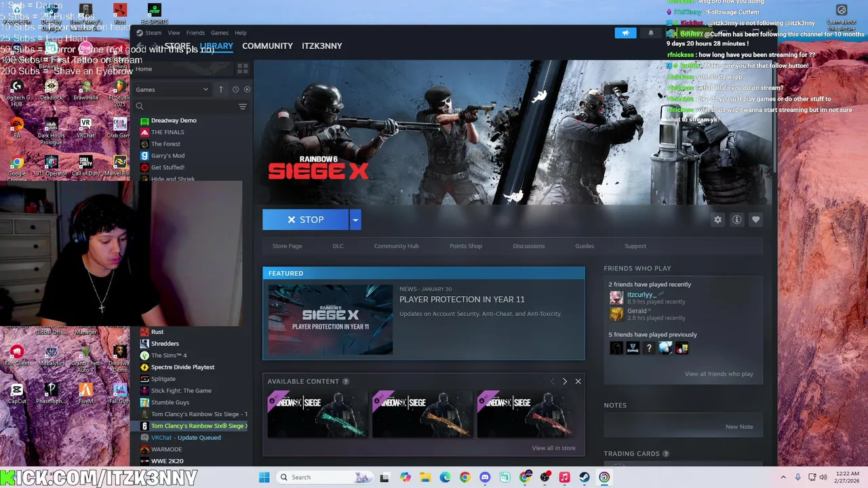Screen dimensions: 868x488
Task: Click View all in store
Action: [553, 448]
